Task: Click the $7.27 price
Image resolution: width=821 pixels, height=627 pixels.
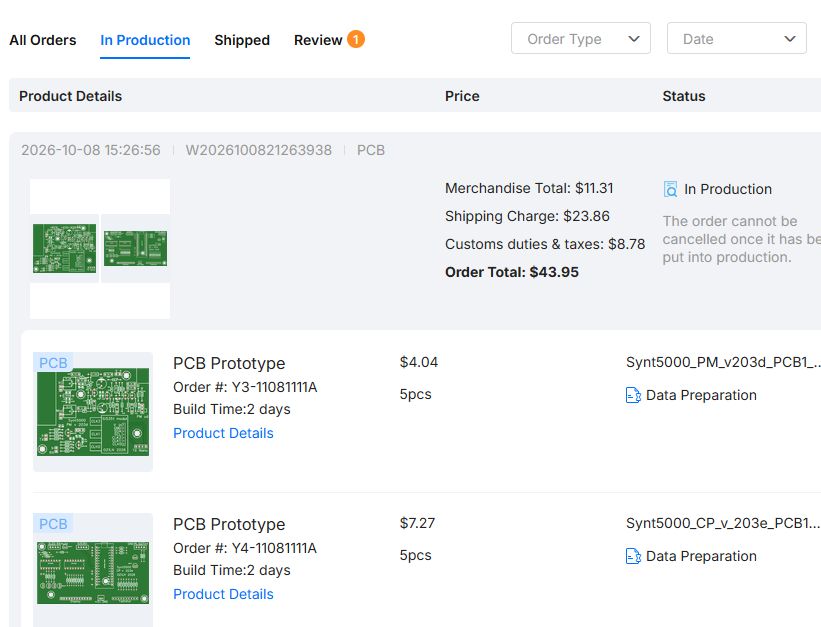Action: [417, 523]
